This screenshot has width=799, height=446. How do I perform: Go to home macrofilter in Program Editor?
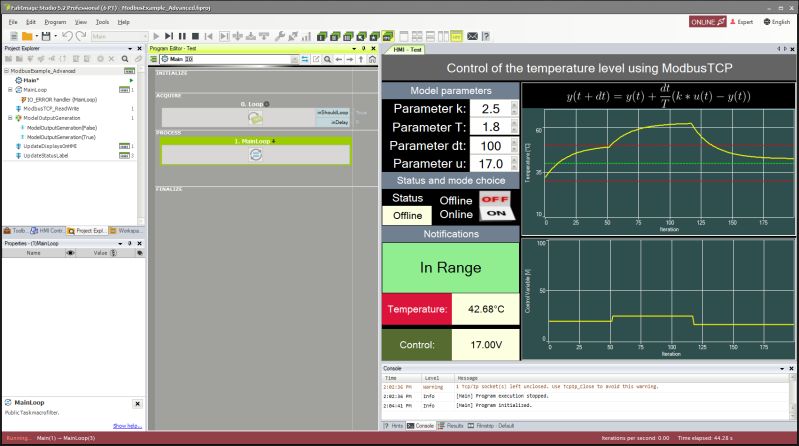click(x=372, y=59)
